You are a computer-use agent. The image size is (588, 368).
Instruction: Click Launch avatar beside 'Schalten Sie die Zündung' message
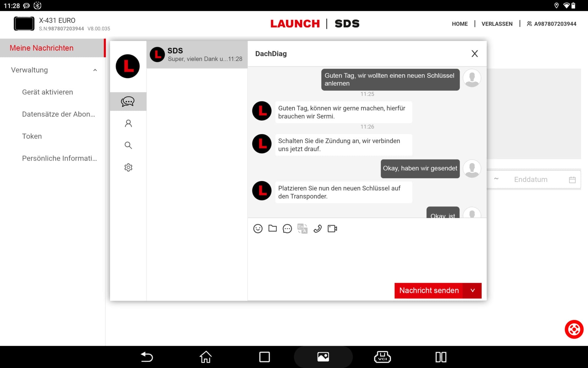tap(262, 144)
